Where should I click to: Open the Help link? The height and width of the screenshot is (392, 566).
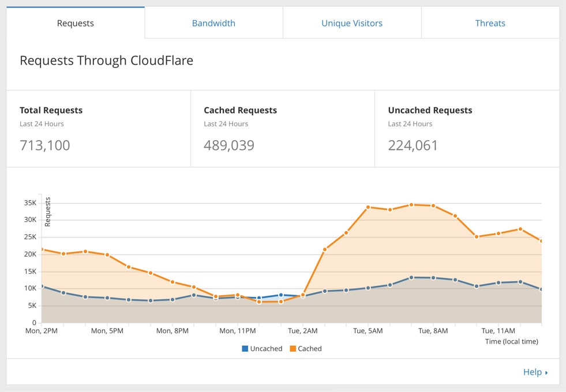click(533, 372)
